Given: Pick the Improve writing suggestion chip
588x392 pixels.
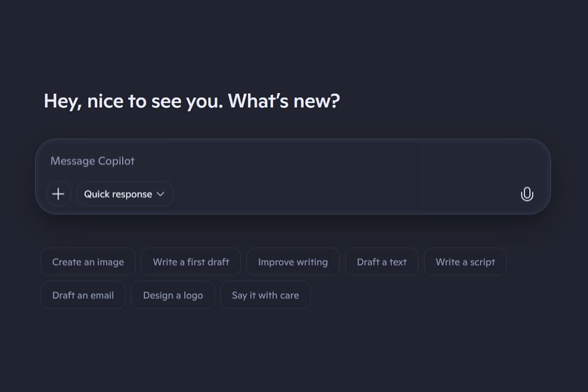Looking at the screenshot, I should pyautogui.click(x=292, y=262).
